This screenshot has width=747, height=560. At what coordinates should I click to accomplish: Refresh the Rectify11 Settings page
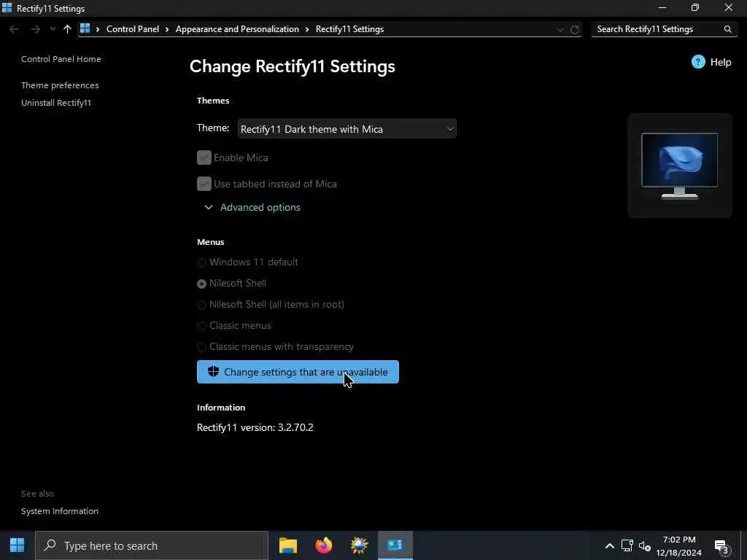point(575,29)
